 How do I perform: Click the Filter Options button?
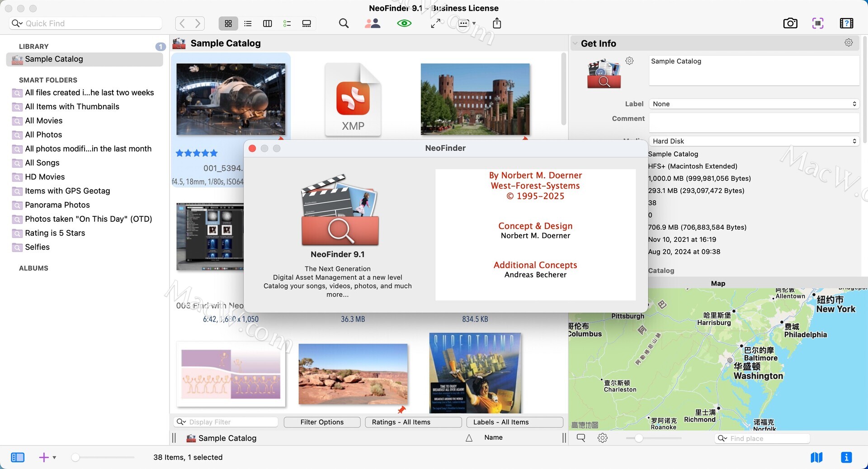[x=322, y=422]
